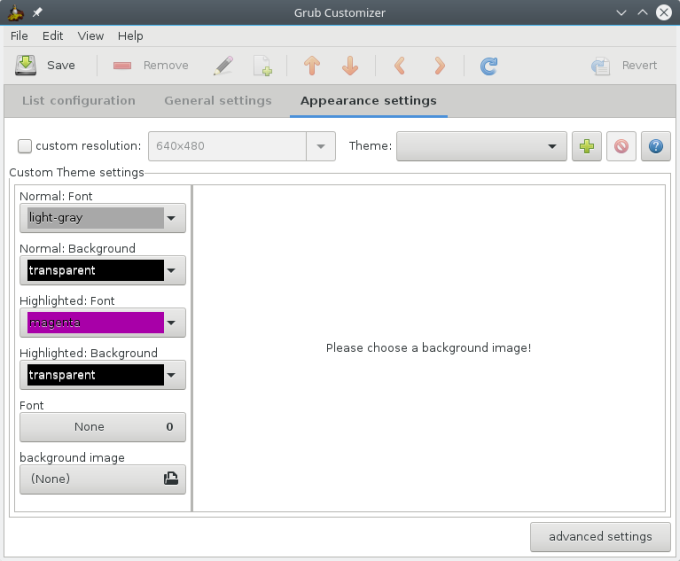
Task: Switch to General settings tab
Action: click(217, 101)
